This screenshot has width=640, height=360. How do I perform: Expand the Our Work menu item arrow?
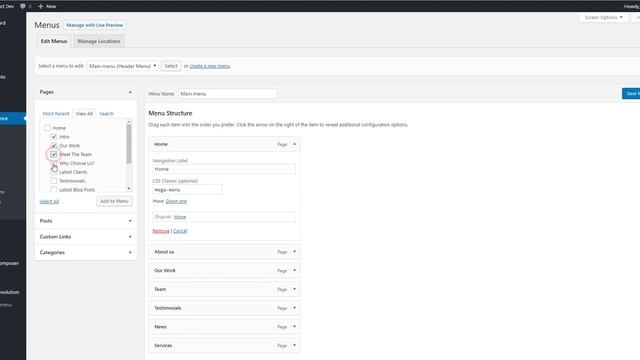[x=294, y=271]
